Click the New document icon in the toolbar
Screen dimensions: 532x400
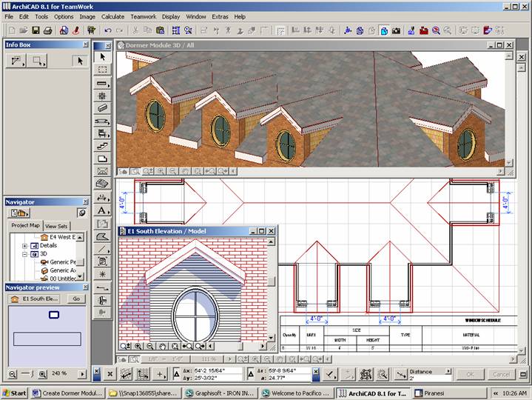point(12,30)
